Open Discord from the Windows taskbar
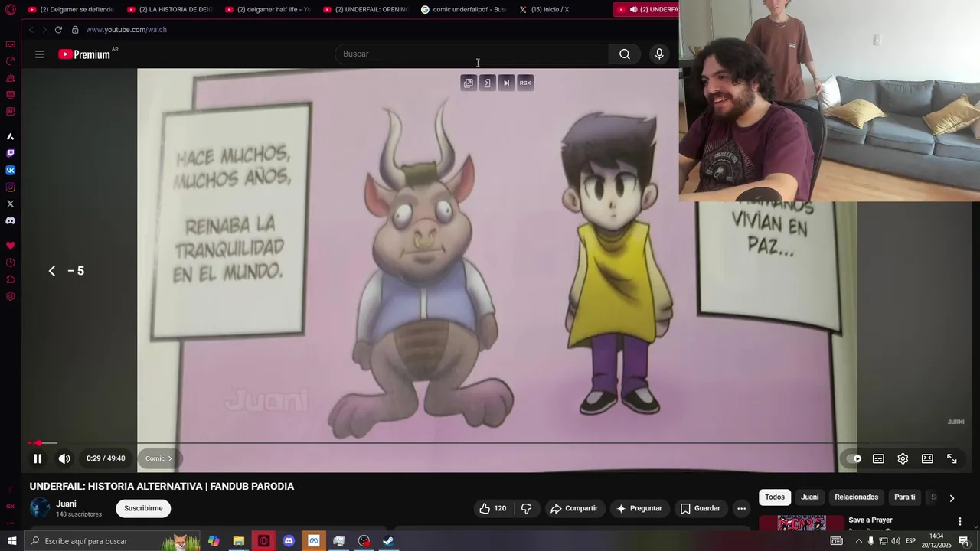Viewport: 980px width, 551px height. click(289, 541)
